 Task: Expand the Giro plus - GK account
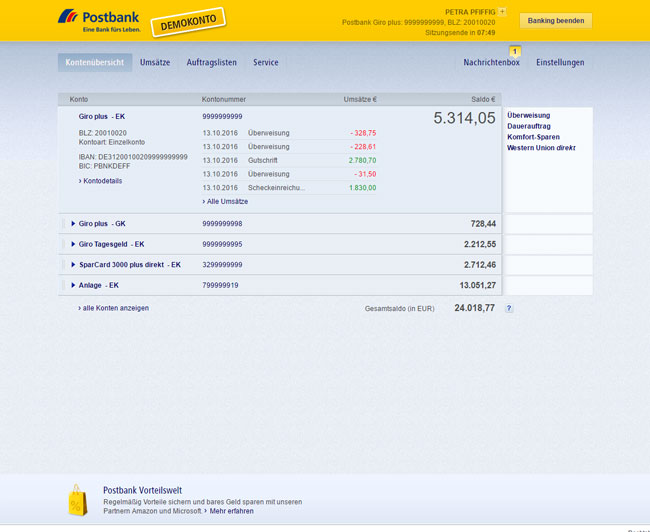coord(74,224)
